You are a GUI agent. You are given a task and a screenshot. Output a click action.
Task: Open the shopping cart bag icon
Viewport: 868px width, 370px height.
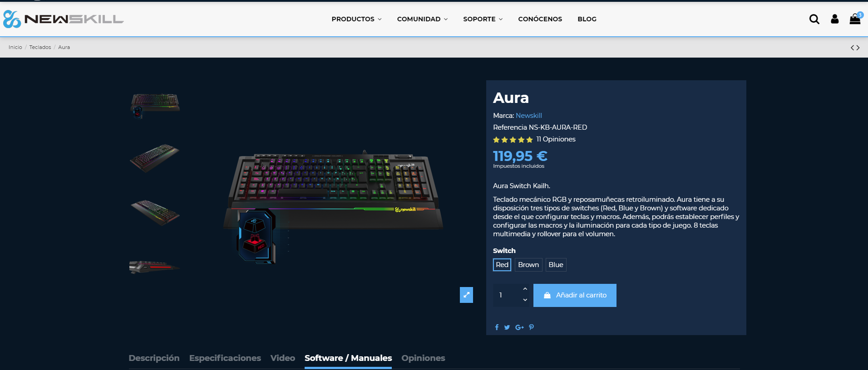point(855,19)
